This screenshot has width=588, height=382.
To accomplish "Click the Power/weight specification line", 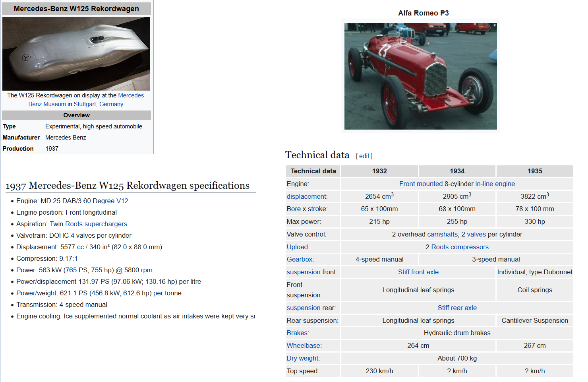I will [x=99, y=293].
